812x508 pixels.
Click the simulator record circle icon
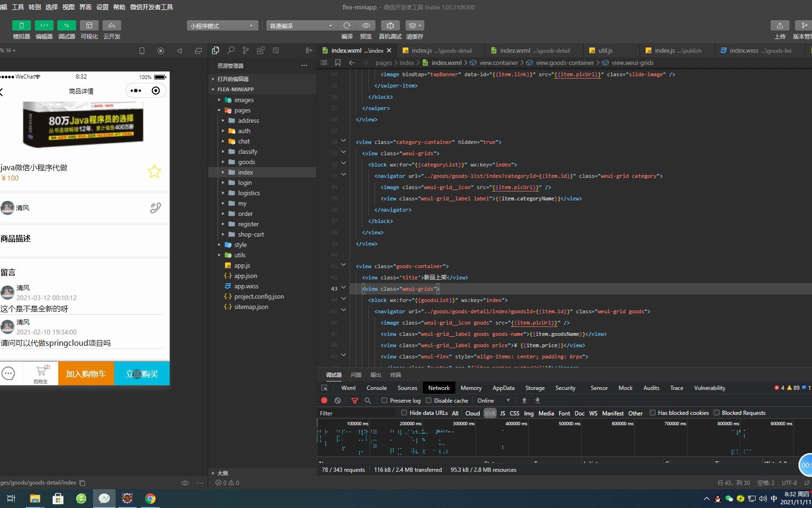(161, 50)
